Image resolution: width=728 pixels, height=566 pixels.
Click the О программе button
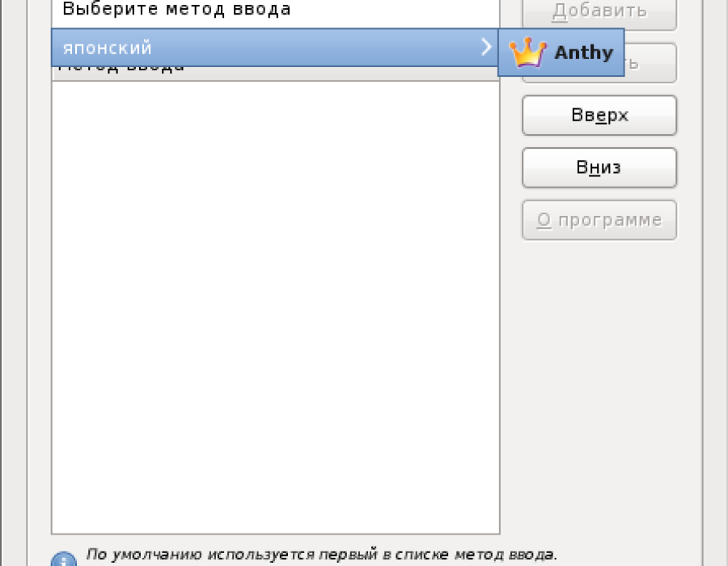[x=599, y=220]
